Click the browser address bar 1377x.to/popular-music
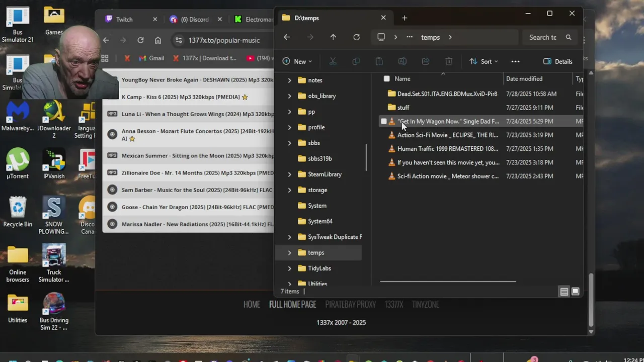Image resolution: width=644 pixels, height=362 pixels. point(224,40)
